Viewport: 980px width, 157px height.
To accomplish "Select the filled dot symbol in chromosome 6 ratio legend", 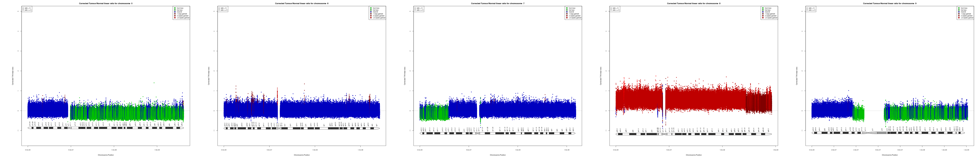I will point(219,8).
